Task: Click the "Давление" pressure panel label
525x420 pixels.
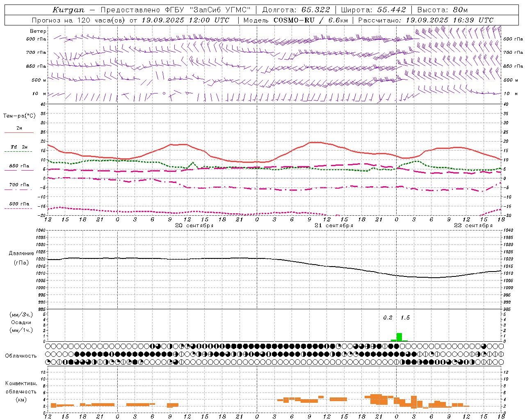Action: tap(21, 253)
